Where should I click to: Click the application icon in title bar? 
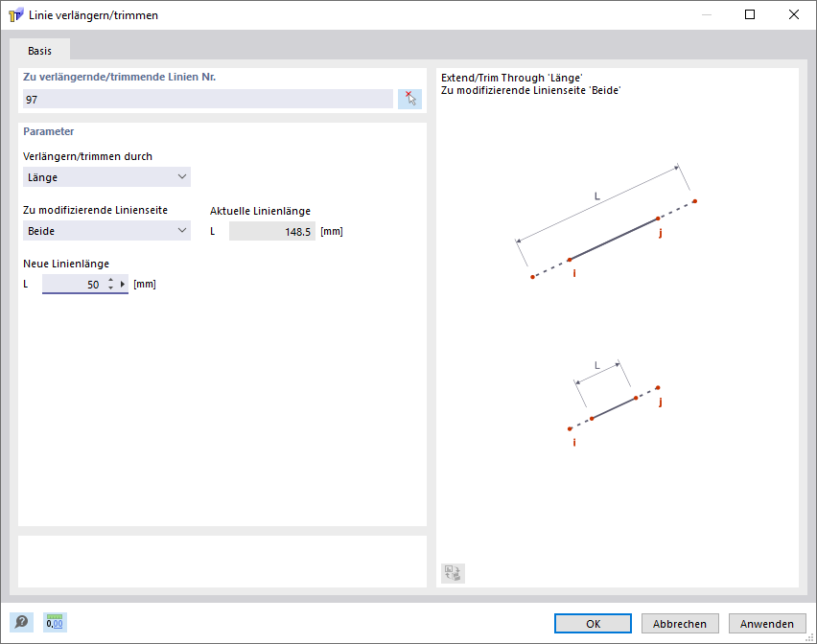[x=15, y=14]
